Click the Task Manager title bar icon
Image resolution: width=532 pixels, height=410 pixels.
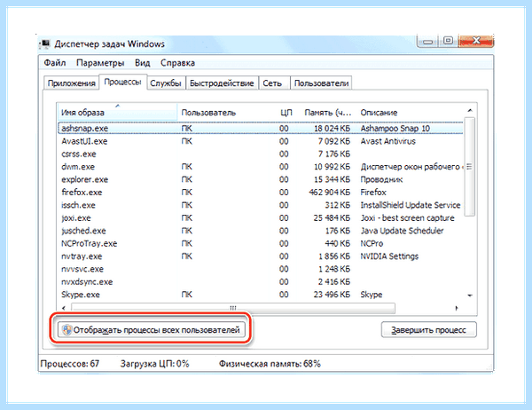(44, 44)
